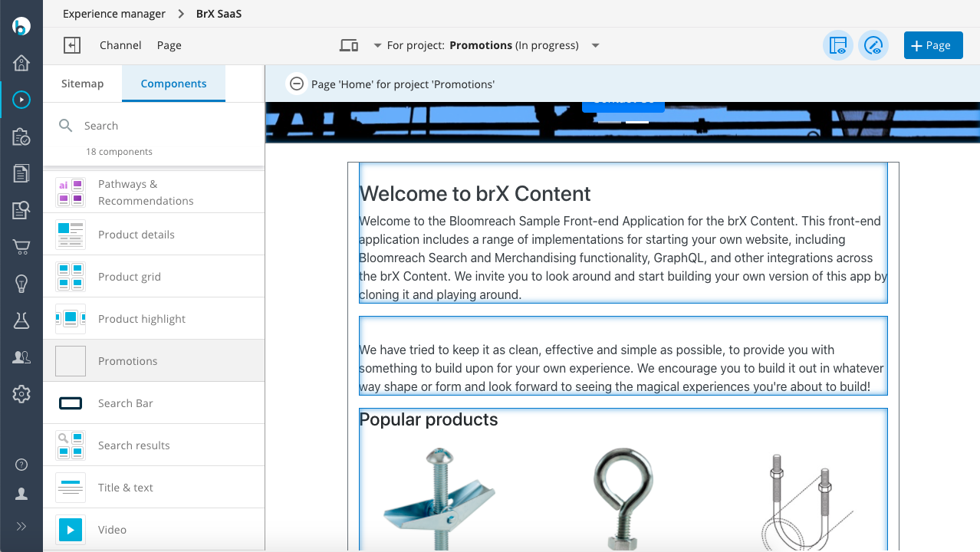Image resolution: width=980 pixels, height=552 pixels.
Task: Collapse the left side panel icon
Action: tap(72, 45)
